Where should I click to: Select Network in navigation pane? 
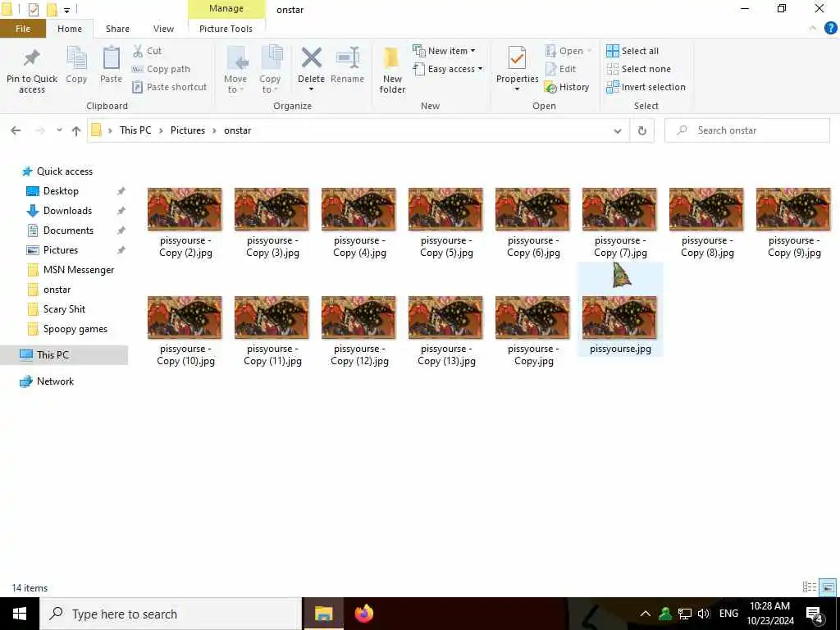click(55, 381)
